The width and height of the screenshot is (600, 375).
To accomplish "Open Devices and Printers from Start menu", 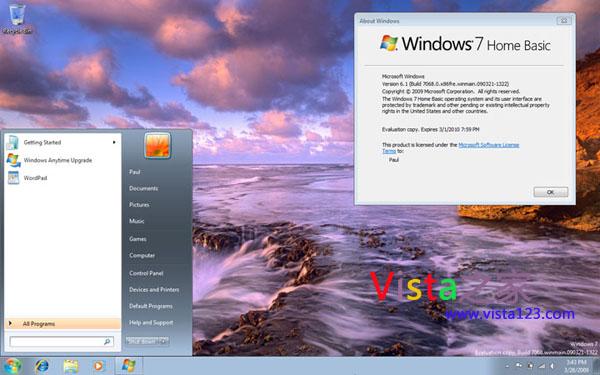I will click(x=154, y=290).
